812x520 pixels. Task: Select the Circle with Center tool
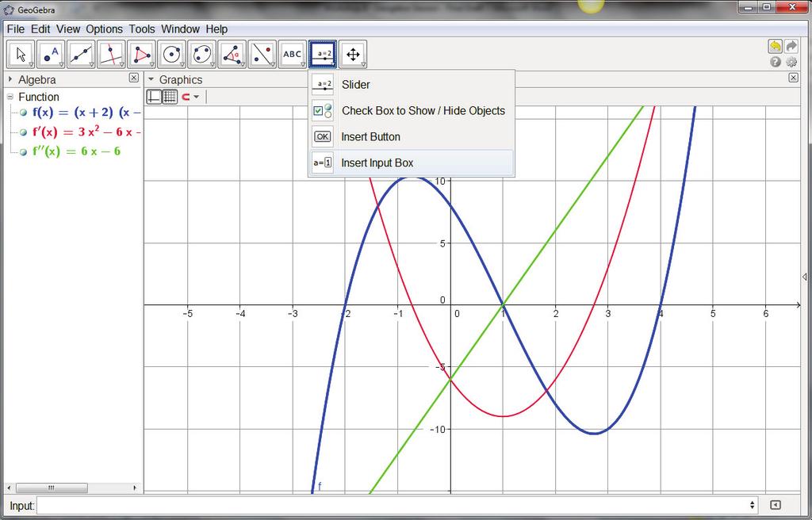coord(171,55)
